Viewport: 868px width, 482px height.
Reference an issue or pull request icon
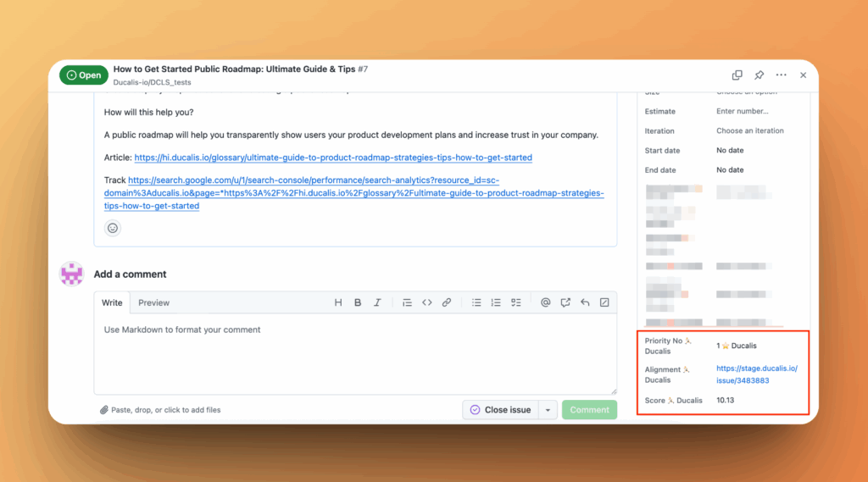(x=565, y=302)
